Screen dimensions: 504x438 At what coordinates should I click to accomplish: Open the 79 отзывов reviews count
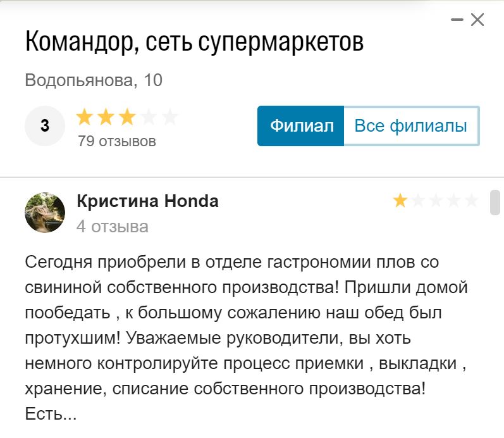[x=117, y=141]
